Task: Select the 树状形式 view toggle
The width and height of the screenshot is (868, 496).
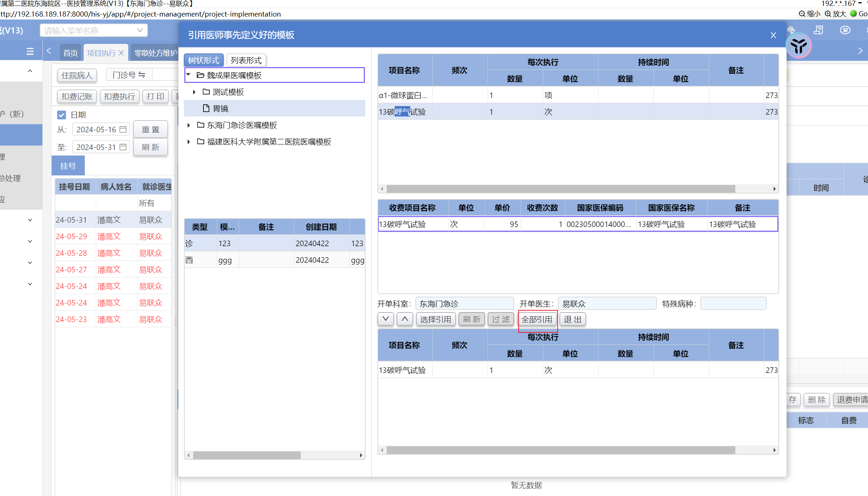Action: pyautogui.click(x=203, y=60)
